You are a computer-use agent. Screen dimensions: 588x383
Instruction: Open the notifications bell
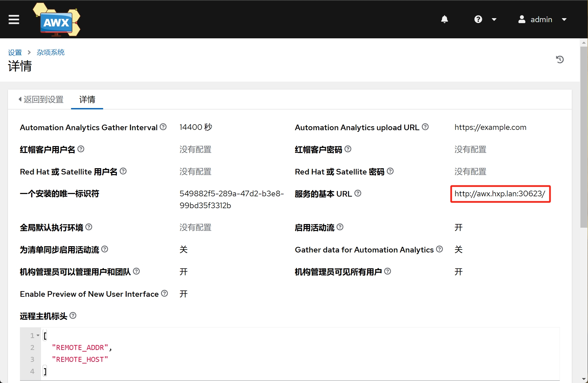445,19
